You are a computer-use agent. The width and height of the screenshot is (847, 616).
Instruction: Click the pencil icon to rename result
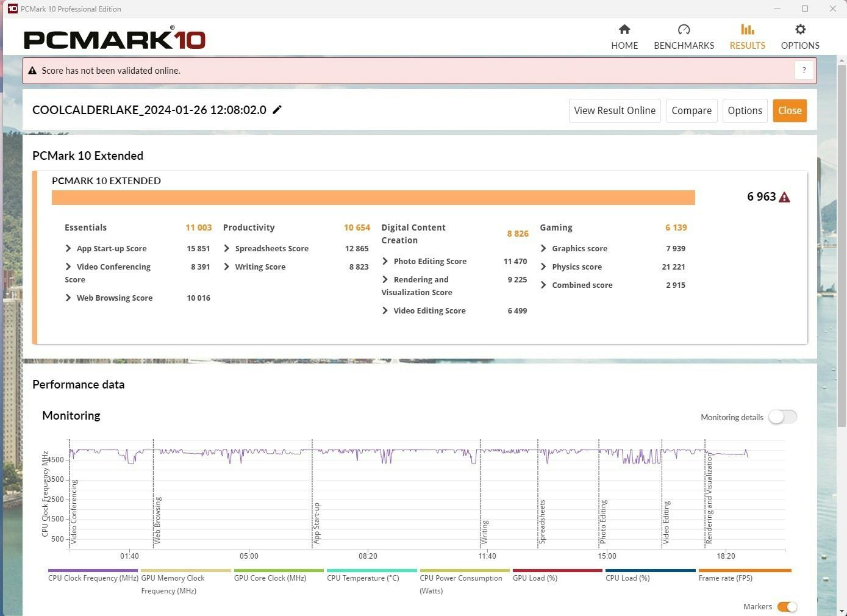(277, 110)
